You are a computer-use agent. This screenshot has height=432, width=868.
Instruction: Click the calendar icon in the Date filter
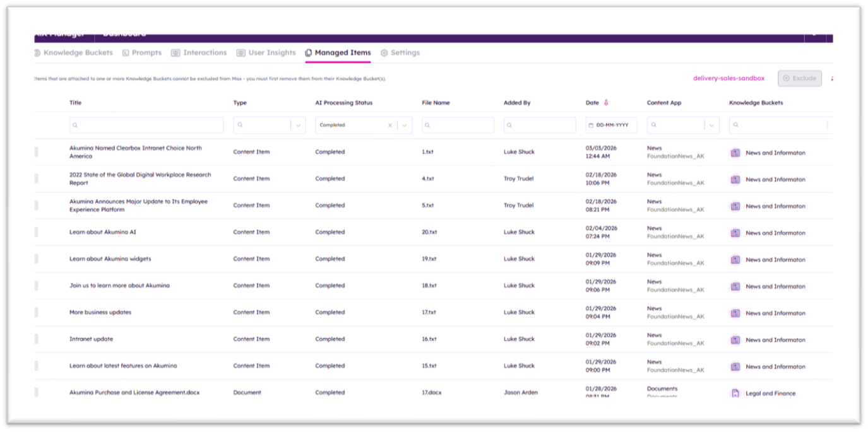(591, 125)
